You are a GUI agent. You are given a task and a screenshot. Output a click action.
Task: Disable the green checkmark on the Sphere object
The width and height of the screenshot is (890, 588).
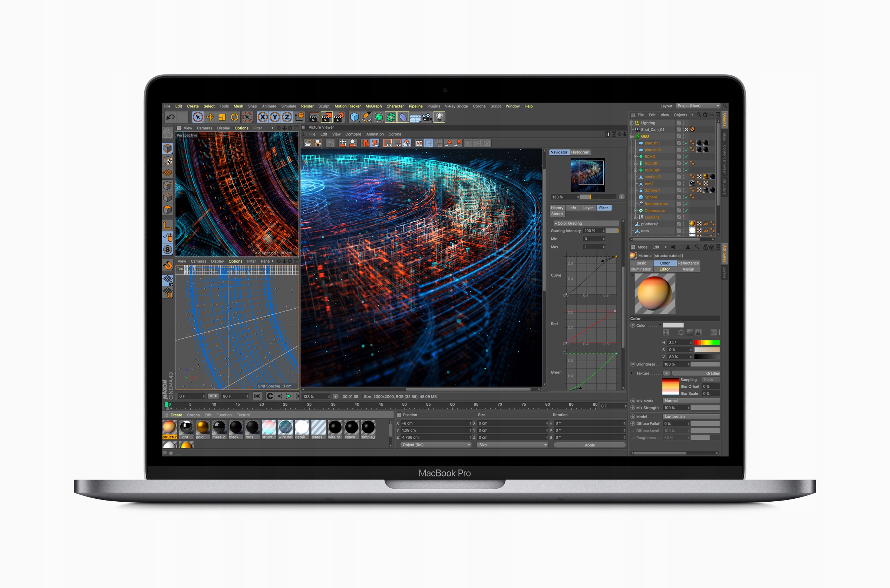[x=687, y=197]
